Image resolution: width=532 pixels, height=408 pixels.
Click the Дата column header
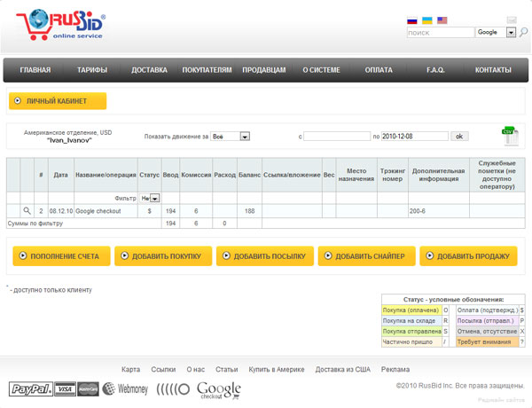tap(60, 175)
